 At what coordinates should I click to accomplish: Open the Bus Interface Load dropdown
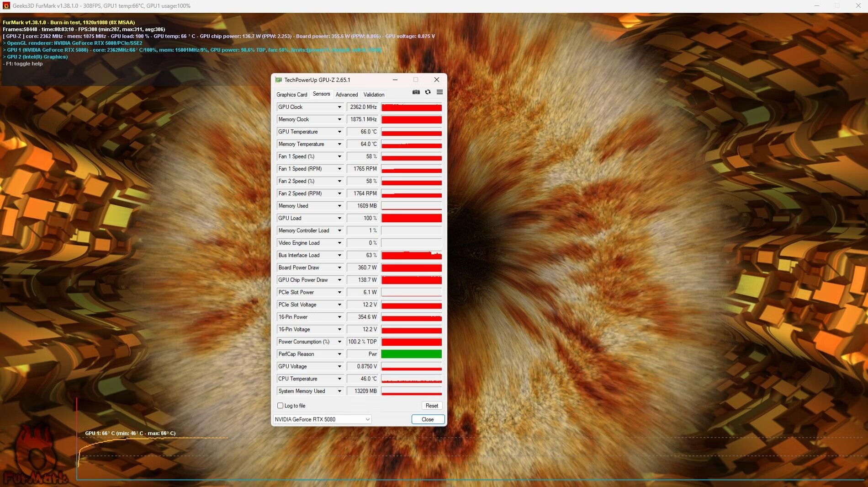(x=339, y=255)
